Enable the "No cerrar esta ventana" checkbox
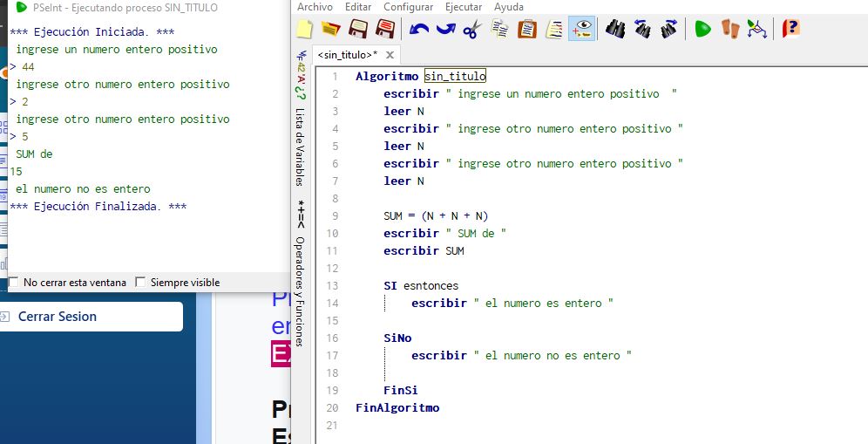Image resolution: width=868 pixels, height=444 pixels. [x=14, y=283]
